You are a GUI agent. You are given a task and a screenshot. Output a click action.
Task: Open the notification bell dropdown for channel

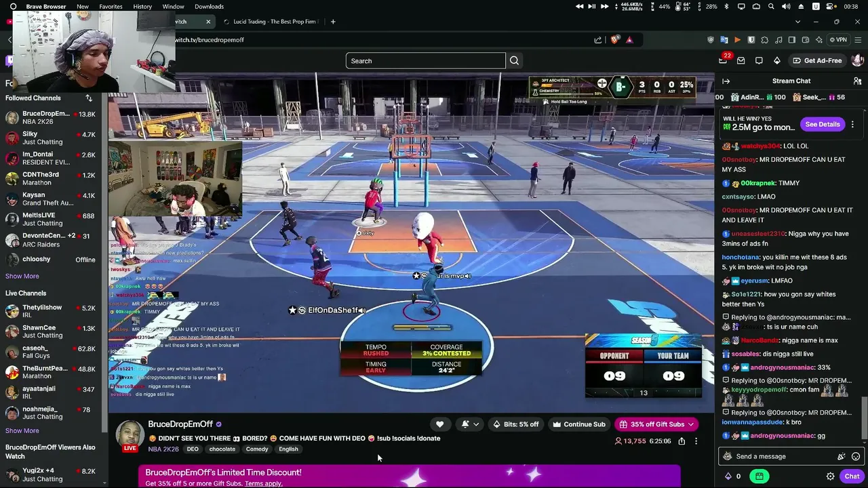[470, 424]
